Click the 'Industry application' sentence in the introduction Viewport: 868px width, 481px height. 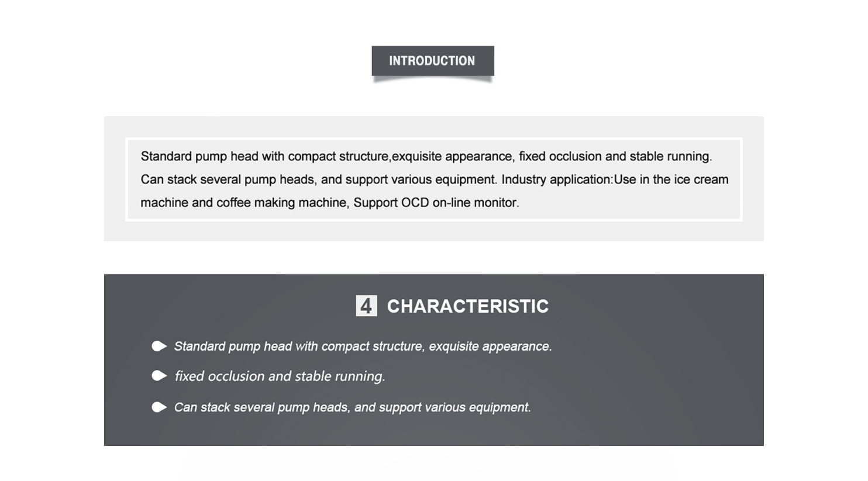coord(615,179)
